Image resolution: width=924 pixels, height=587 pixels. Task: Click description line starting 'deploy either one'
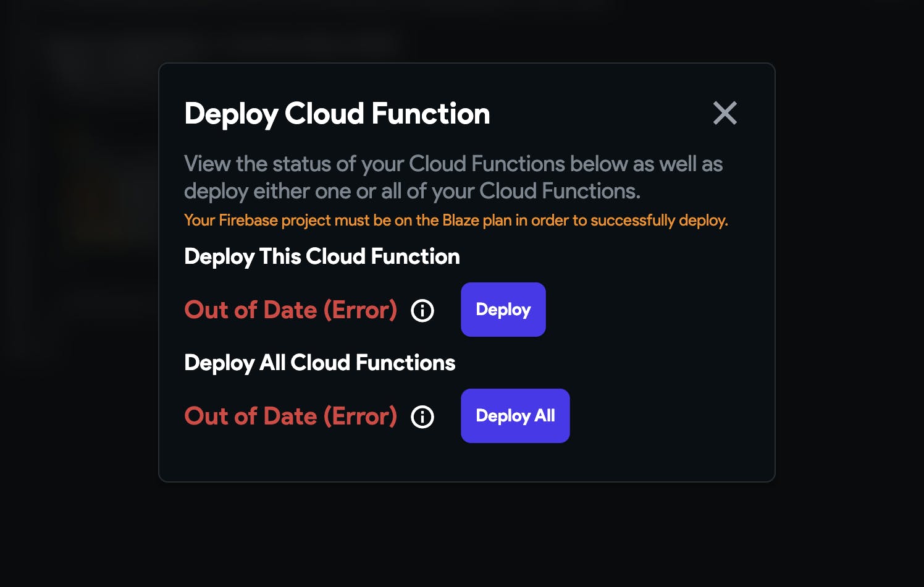(x=412, y=192)
